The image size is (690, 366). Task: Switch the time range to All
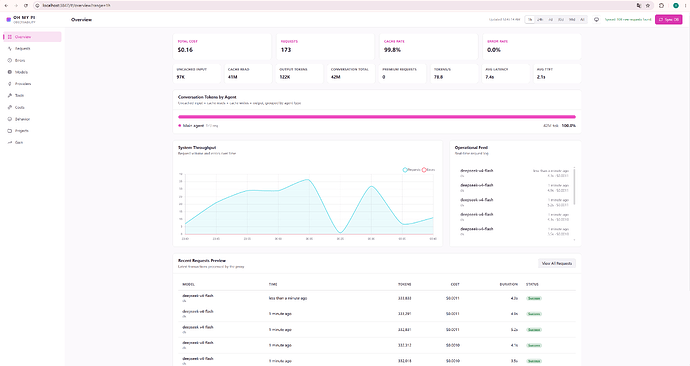coord(582,19)
